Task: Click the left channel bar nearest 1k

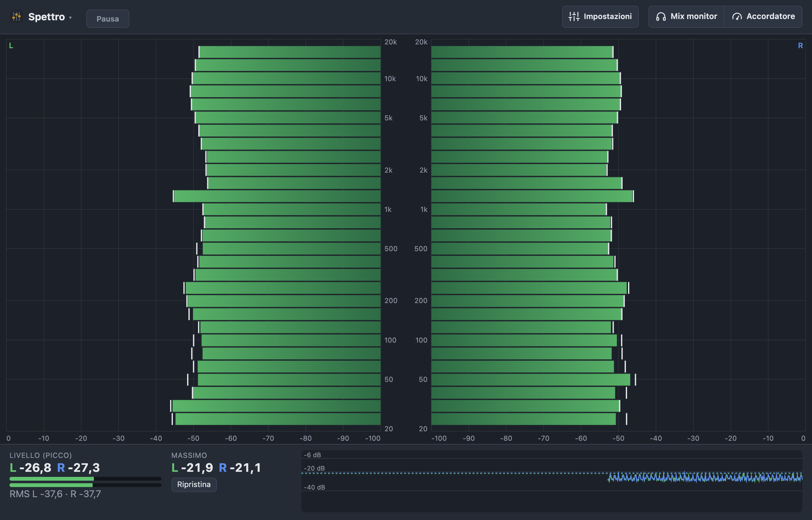Action: tap(292, 210)
